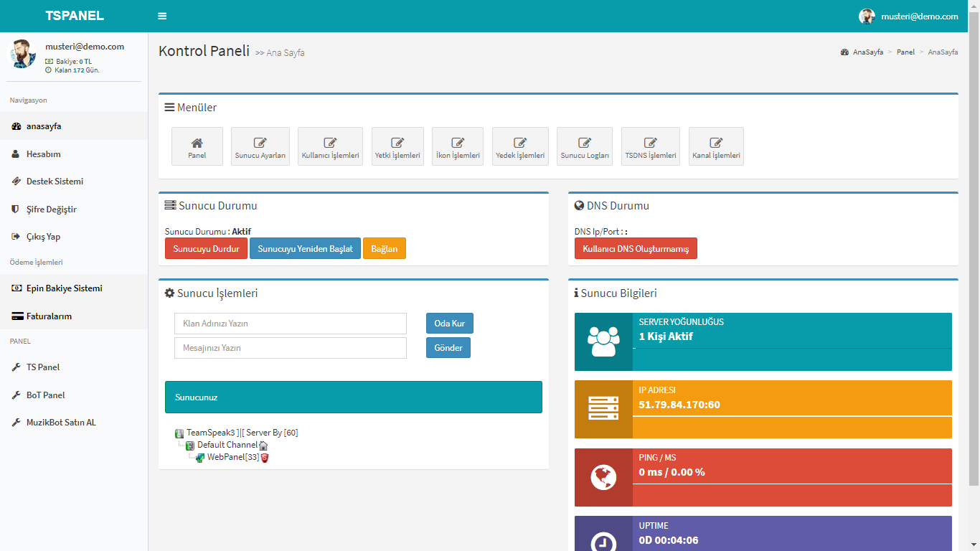Open Faturalarım in the sidebar
This screenshot has height=551, width=980.
[74, 316]
